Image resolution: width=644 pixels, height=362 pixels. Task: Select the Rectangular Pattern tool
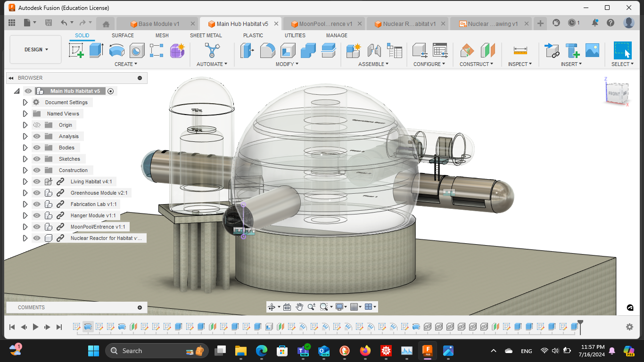tap(157, 50)
